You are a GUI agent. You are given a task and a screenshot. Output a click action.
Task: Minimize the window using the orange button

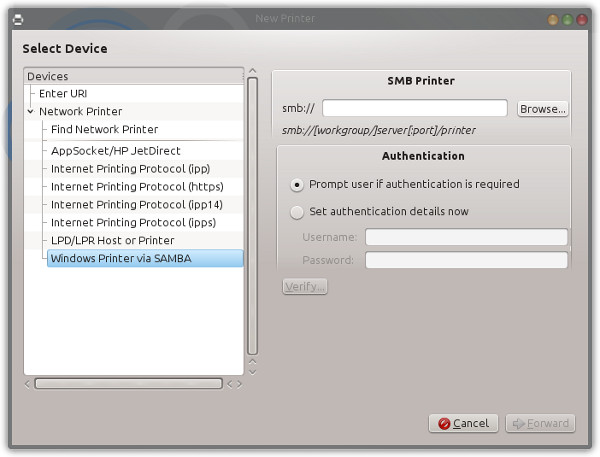point(553,19)
